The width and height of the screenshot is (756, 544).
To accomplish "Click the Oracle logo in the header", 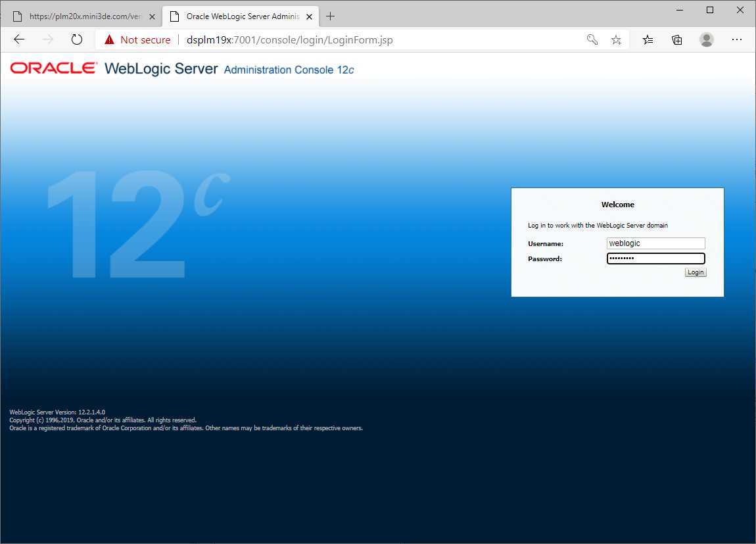I will tap(53, 68).
